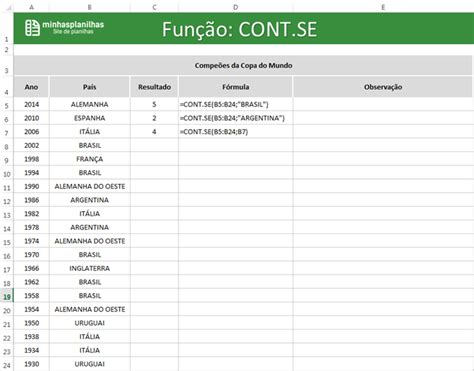Select the year cell 2014

31,104
